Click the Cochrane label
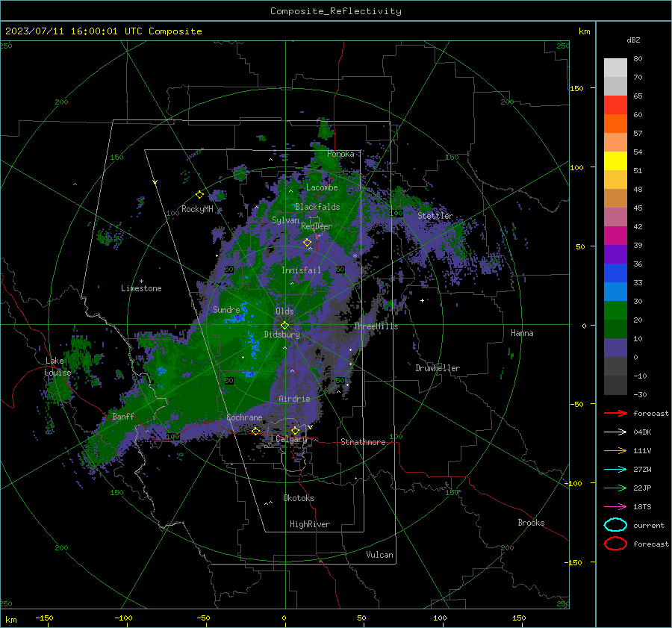The width and height of the screenshot is (672, 628). point(244,417)
